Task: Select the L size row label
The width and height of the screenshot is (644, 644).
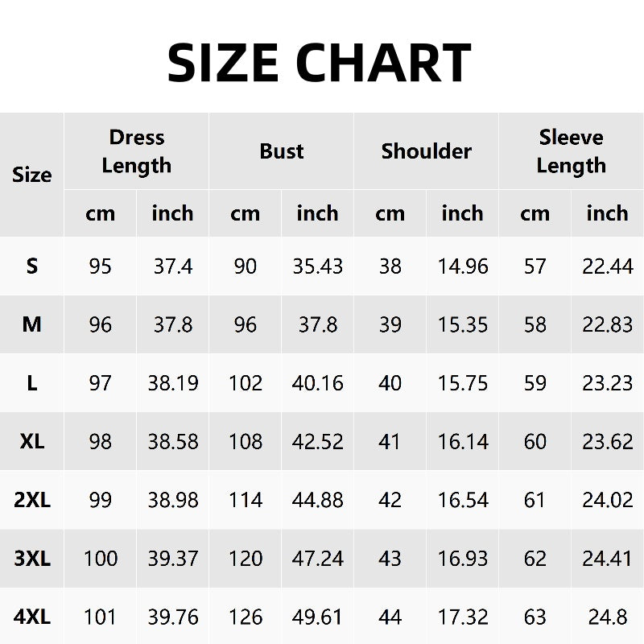Action: [32, 383]
